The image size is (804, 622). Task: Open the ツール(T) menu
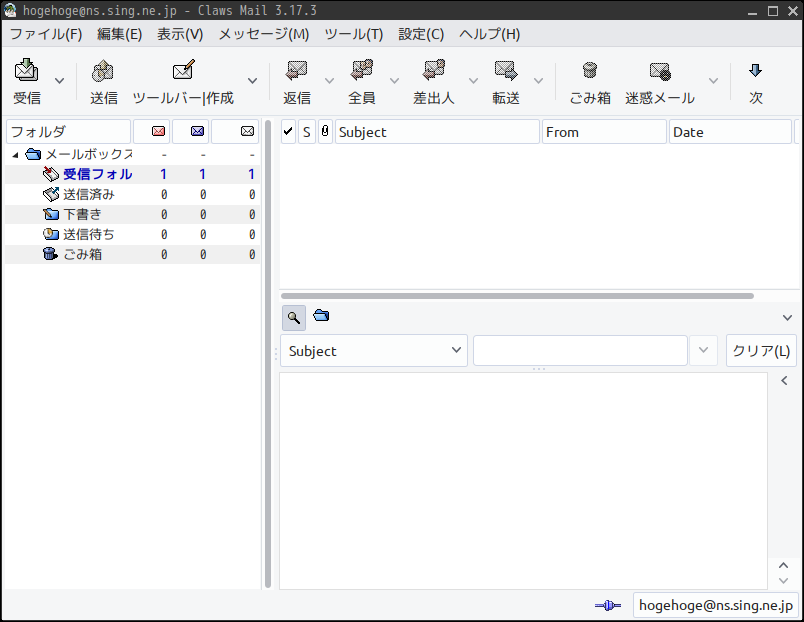pyautogui.click(x=354, y=34)
